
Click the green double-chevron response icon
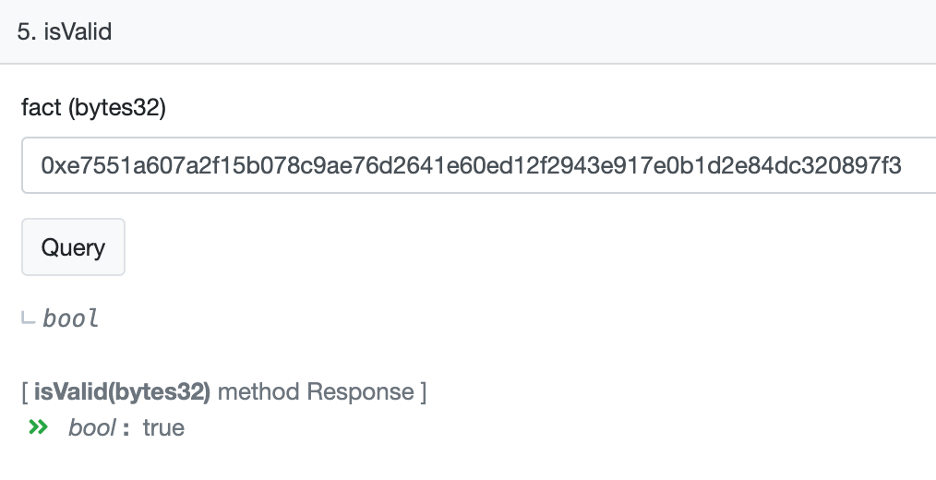coord(38,428)
